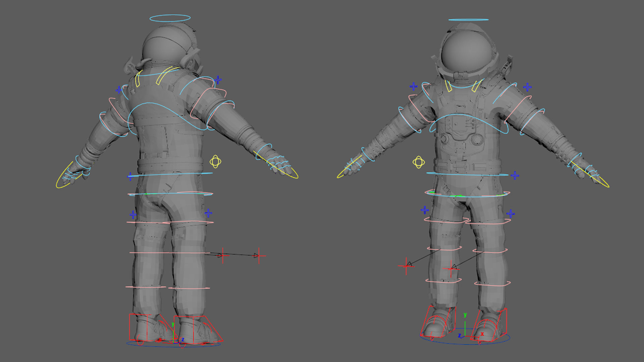Select yellow hand ellipse on front-view figure's left-side hand
Viewport: 644px width, 362px height.
click(350, 167)
